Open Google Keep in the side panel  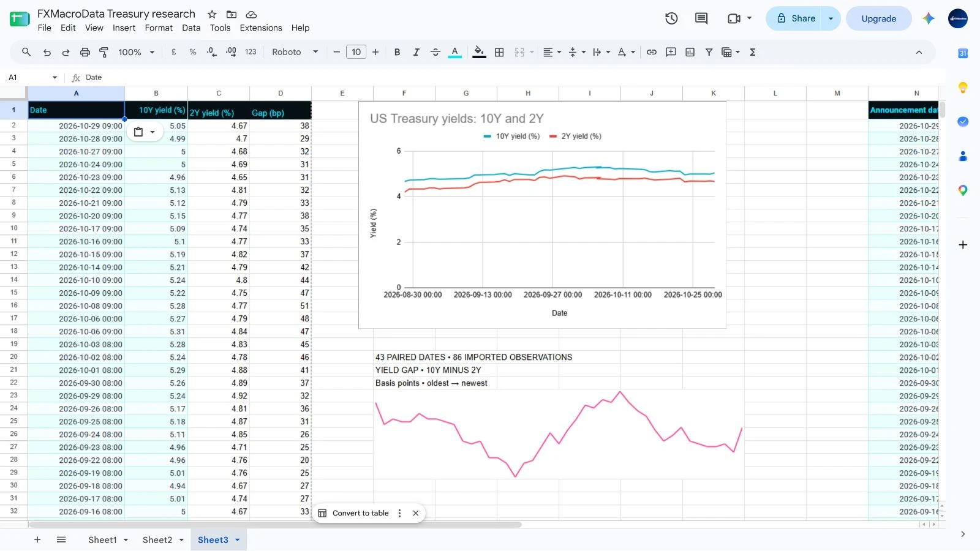[x=963, y=88]
